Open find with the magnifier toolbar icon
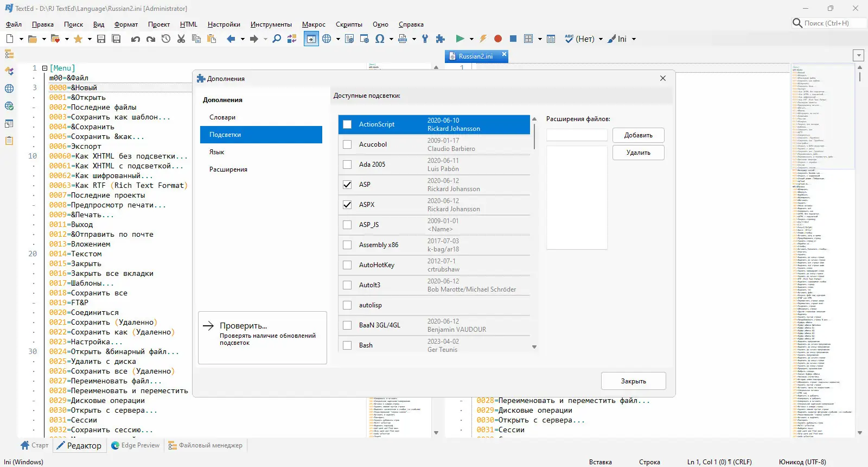This screenshot has height=467, width=868. click(x=277, y=39)
